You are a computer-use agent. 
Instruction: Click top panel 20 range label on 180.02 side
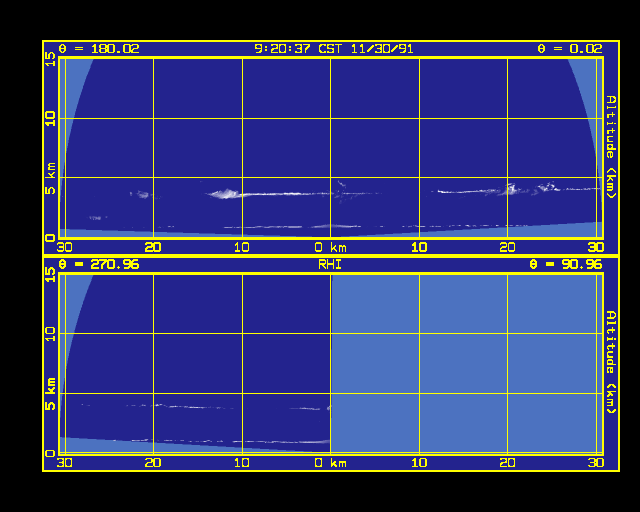153,247
